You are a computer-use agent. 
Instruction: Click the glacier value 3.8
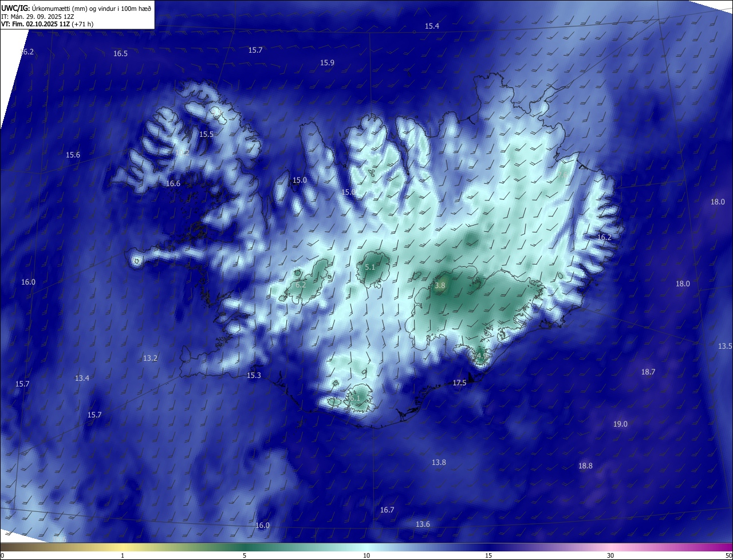coord(440,285)
